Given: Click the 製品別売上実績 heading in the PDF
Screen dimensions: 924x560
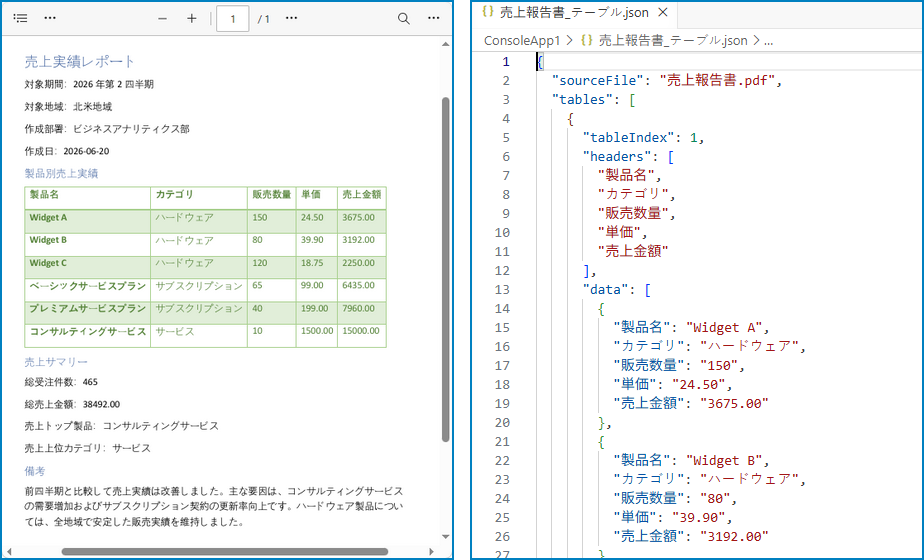Looking at the screenshot, I should 61,173.
